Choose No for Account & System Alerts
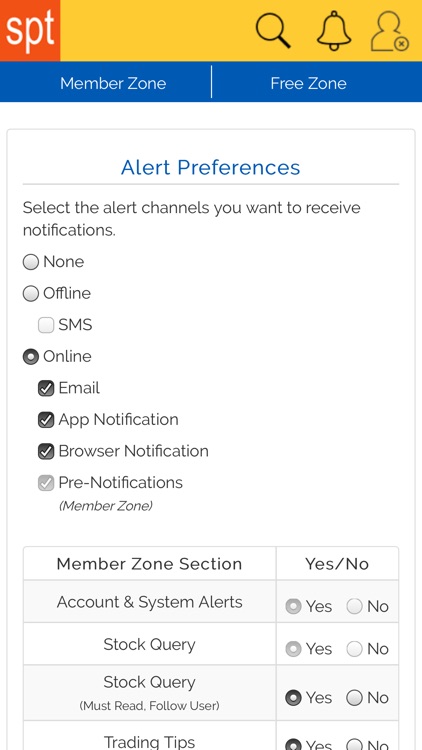 point(355,607)
